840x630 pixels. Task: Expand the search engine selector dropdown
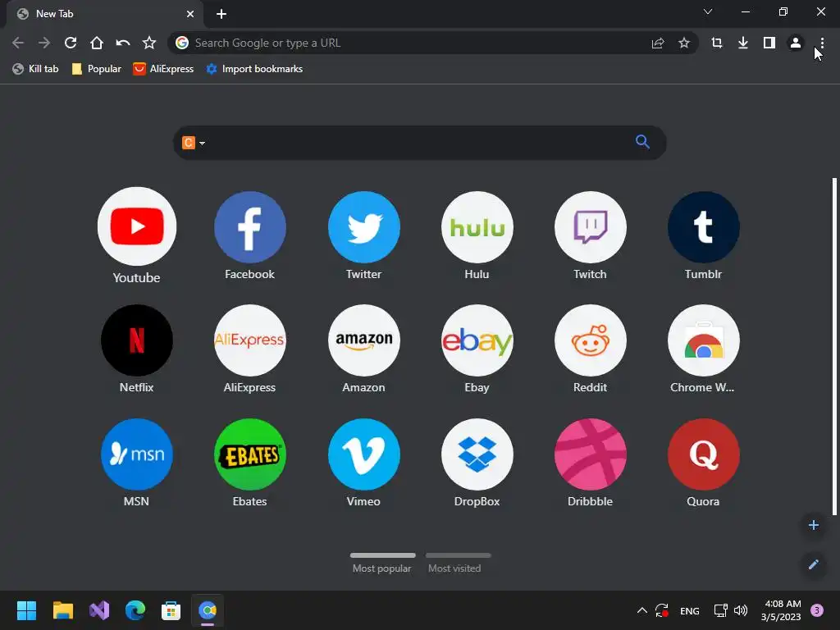(x=194, y=143)
